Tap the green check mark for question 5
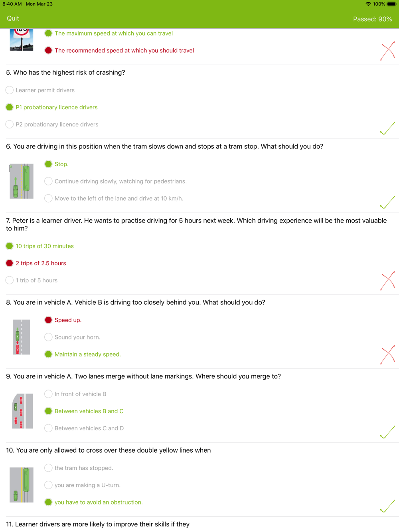 [387, 128]
